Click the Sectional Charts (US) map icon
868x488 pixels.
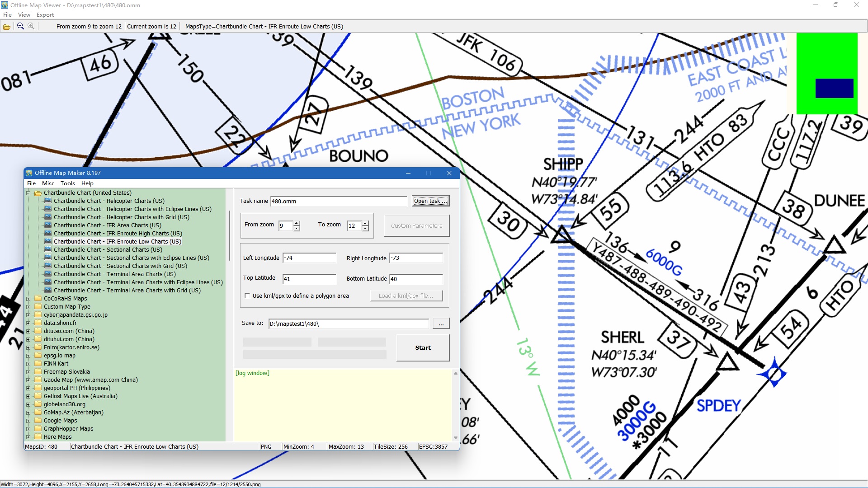(48, 250)
